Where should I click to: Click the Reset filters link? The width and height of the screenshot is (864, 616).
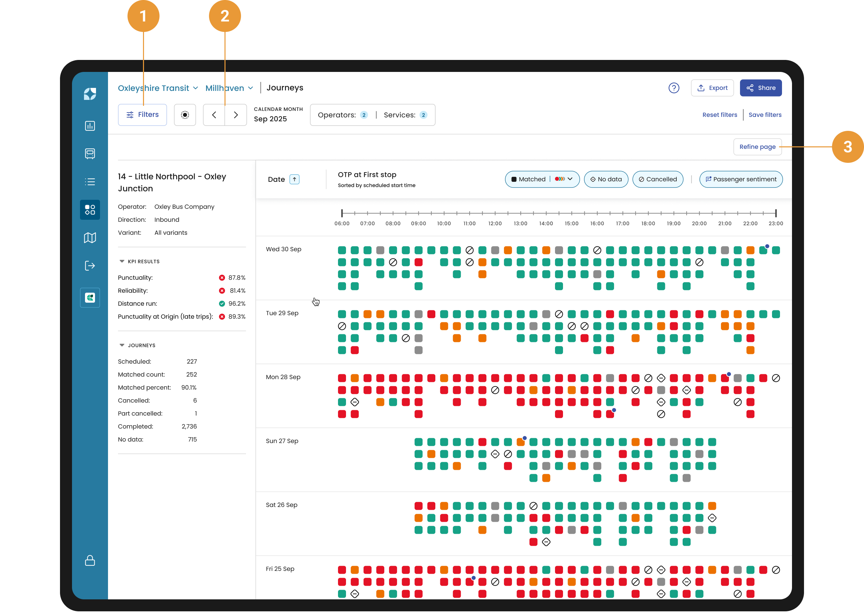coord(719,115)
